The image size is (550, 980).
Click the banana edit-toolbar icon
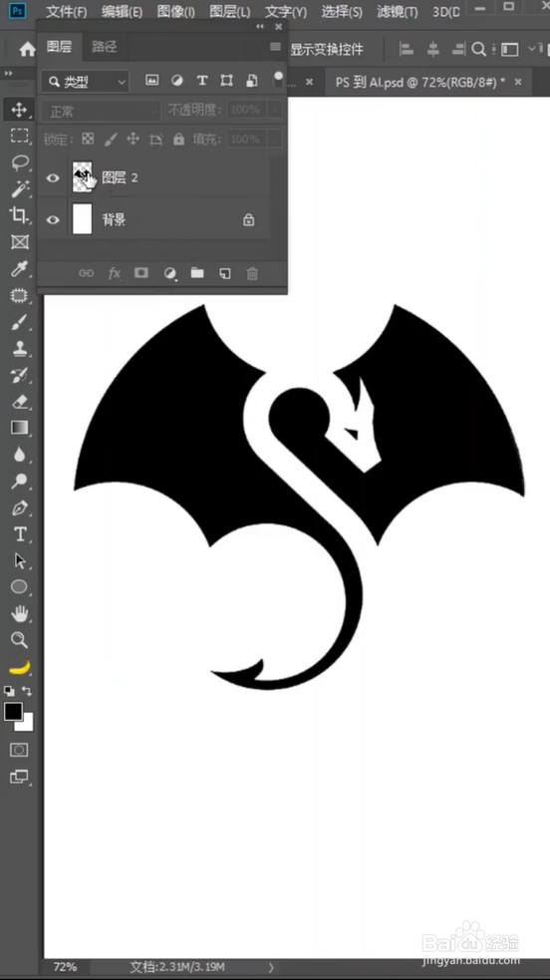pyautogui.click(x=19, y=668)
